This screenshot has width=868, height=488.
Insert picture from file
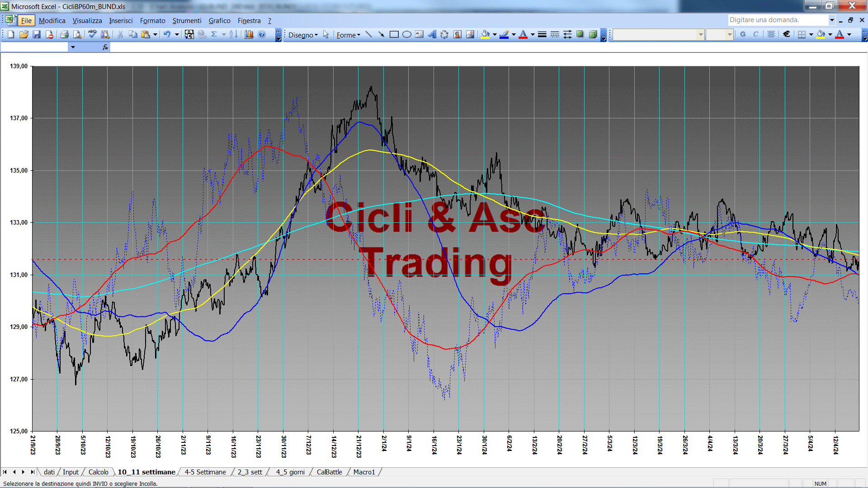(470, 34)
